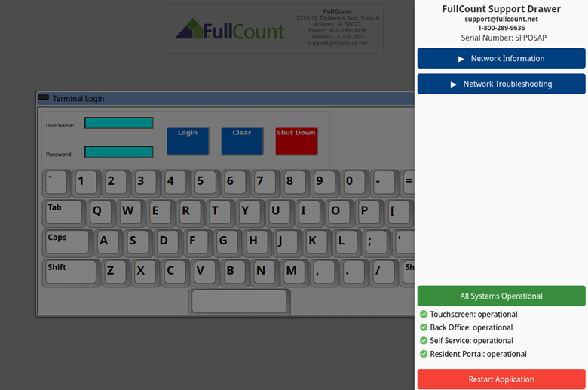Click the Touchscreen operational check icon
The width and height of the screenshot is (588, 390).
coord(424,314)
